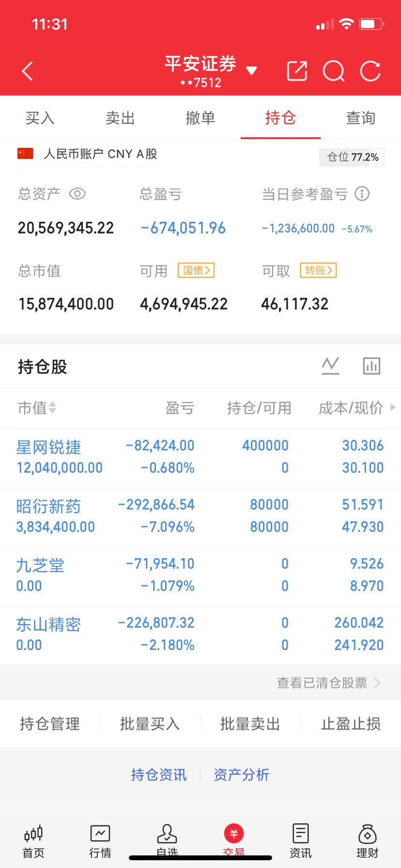
Task: Switch to the 查询 tab
Action: point(361,118)
